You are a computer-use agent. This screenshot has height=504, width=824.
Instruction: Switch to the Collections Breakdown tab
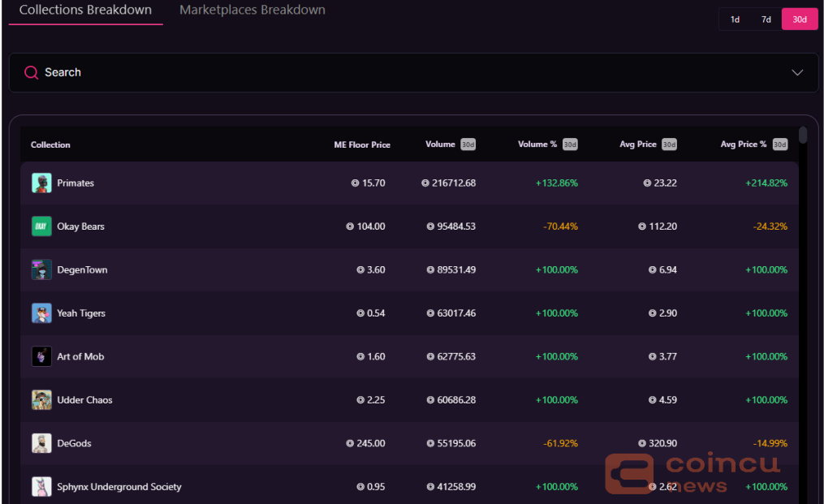pos(86,10)
